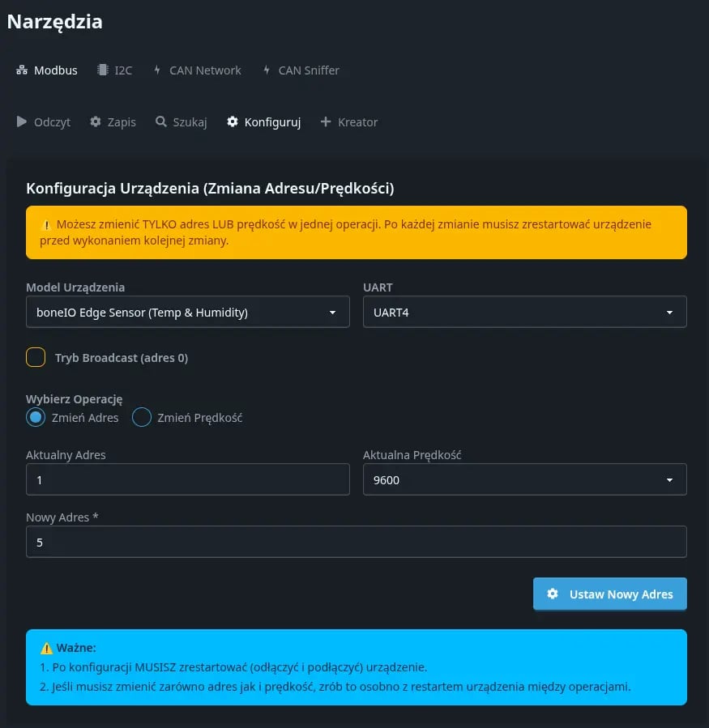The height and width of the screenshot is (728, 709).
Task: Click the warning triangle icon in the Ważne box
Action: [x=46, y=647]
